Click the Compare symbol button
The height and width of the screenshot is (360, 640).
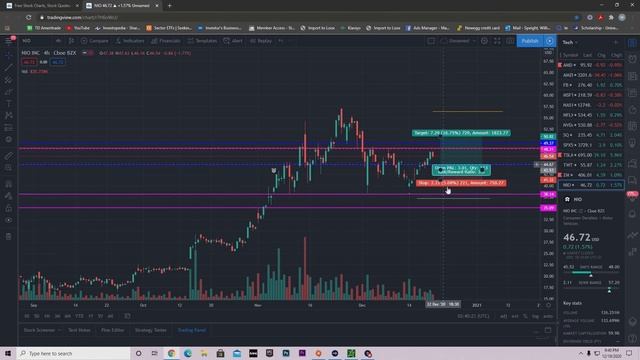95,41
